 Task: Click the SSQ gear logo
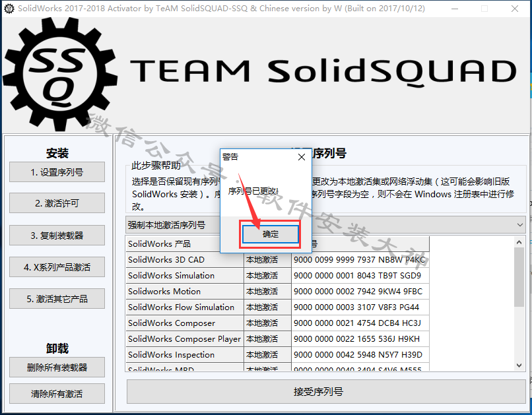click(60, 74)
